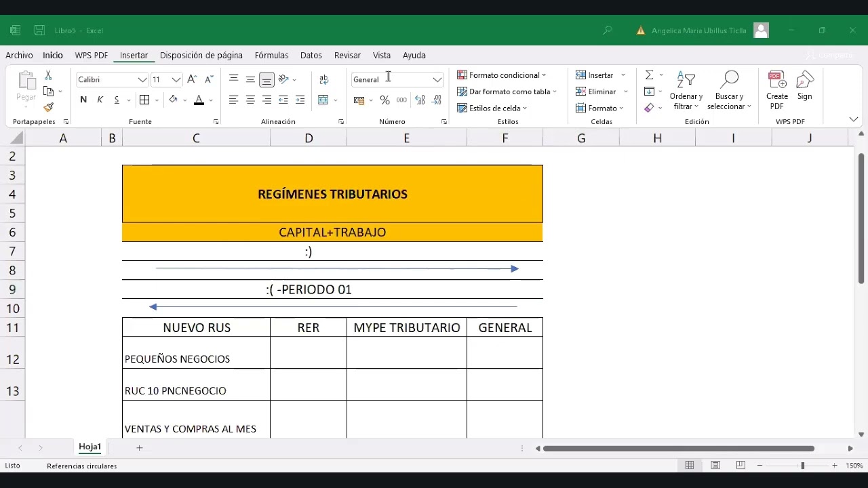
Task: Click the center text horizontally icon
Action: (x=250, y=100)
